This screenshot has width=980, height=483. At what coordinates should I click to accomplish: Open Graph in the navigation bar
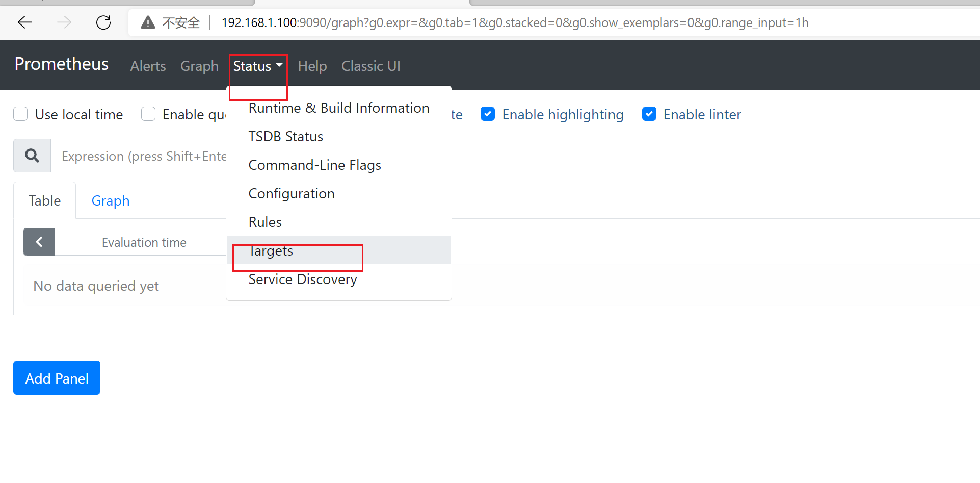point(199,66)
